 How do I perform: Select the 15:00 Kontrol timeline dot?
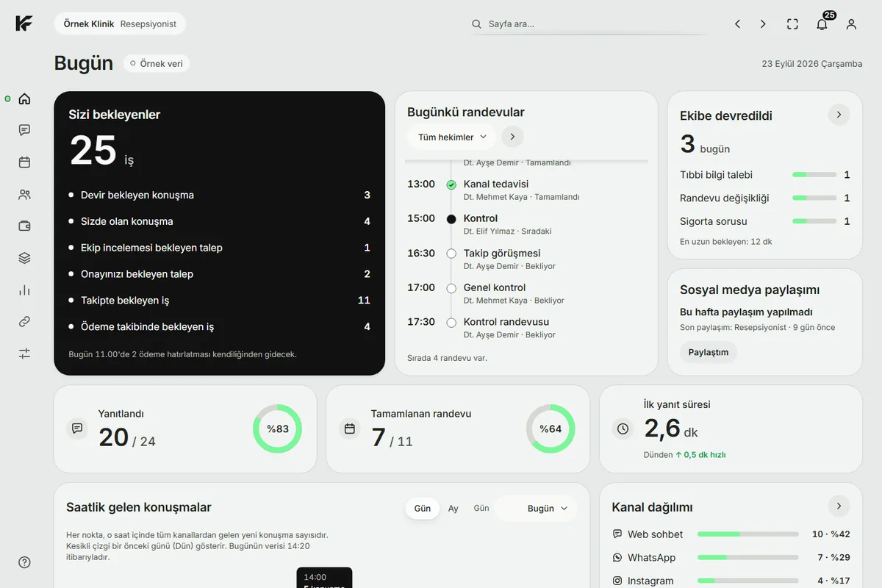tap(451, 219)
